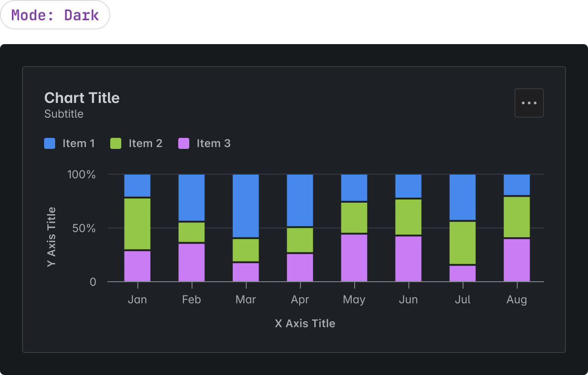Viewport: 588px width, 375px height.
Task: Toggle visibility of Item 2 via legend
Action: [x=145, y=143]
